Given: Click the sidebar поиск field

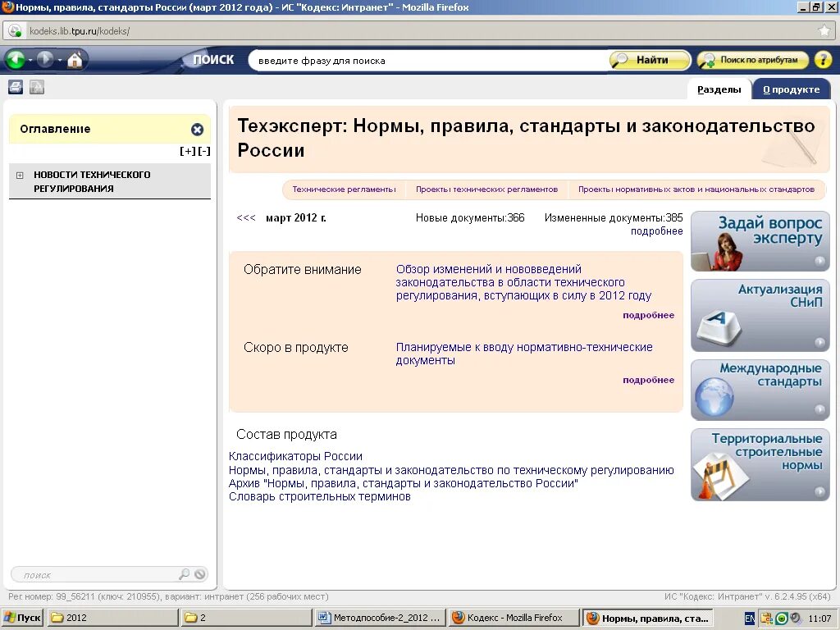Looking at the screenshot, I should (97, 575).
